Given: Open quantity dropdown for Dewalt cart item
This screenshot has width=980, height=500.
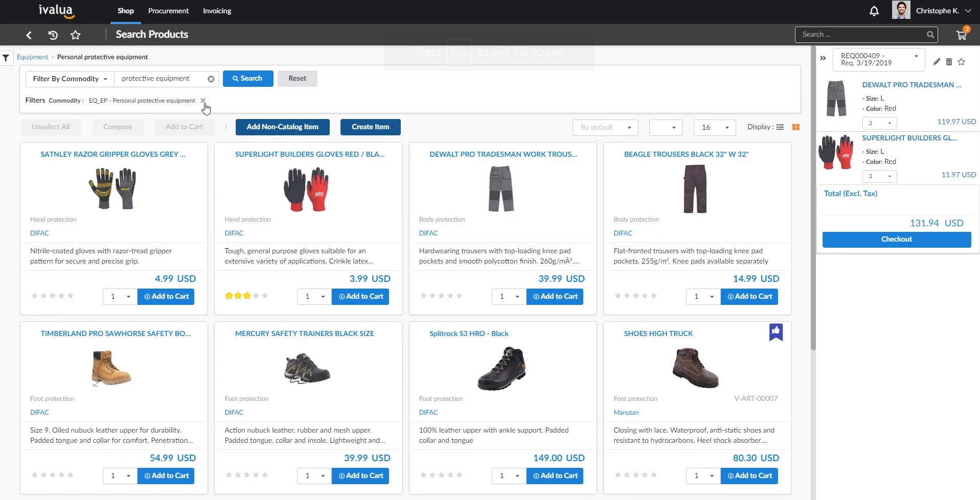Looking at the screenshot, I should [879, 123].
